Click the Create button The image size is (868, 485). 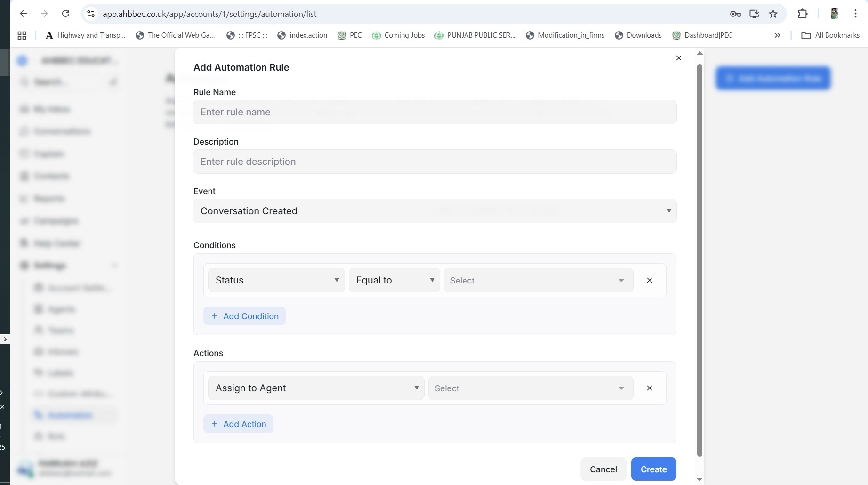[653, 469]
